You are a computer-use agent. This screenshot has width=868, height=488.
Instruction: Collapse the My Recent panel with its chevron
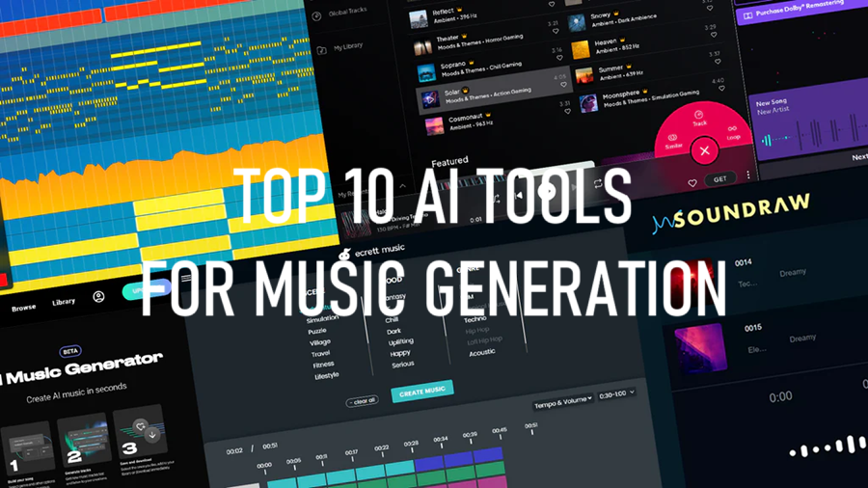(x=402, y=186)
